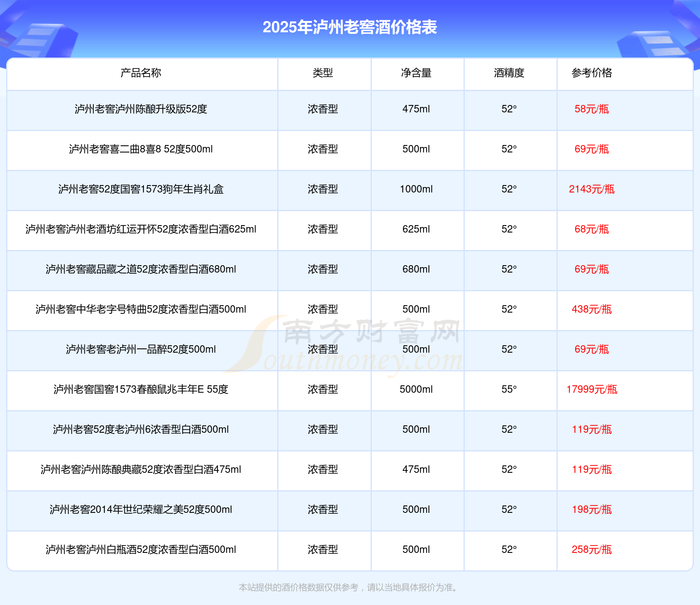Click the 475ml net content for 泸州陈酿典藏
This screenshot has height=605, width=700.
click(416, 470)
